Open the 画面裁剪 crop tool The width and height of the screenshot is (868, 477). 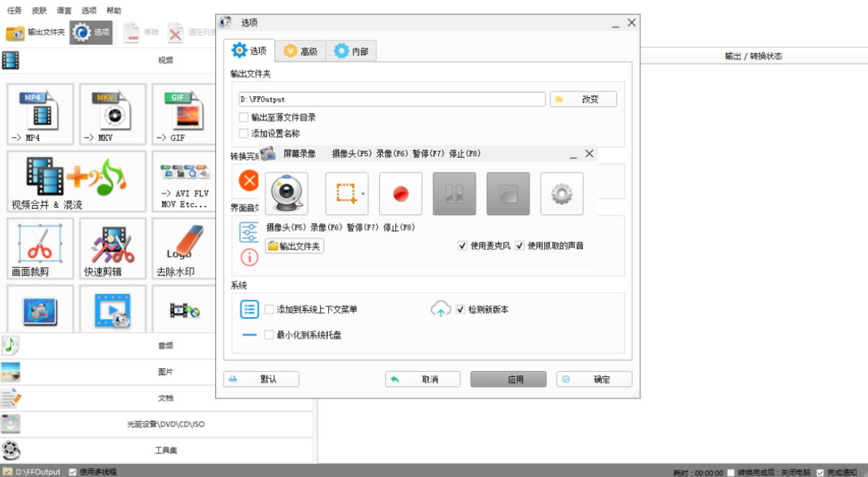40,248
